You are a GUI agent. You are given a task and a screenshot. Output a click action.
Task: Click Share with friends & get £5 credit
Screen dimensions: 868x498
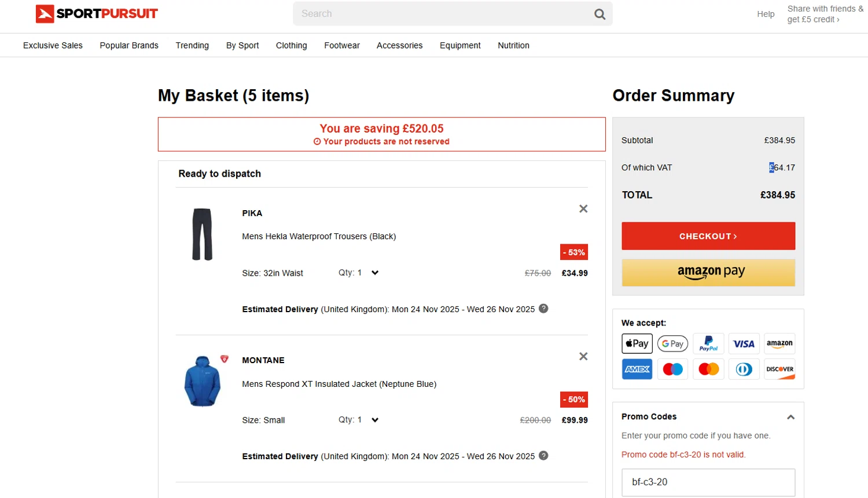point(825,14)
